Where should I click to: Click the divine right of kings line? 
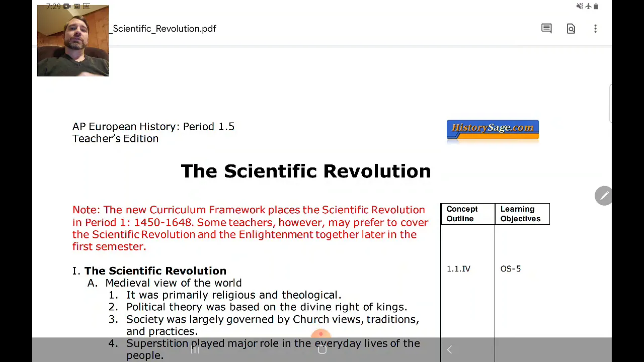click(266, 307)
